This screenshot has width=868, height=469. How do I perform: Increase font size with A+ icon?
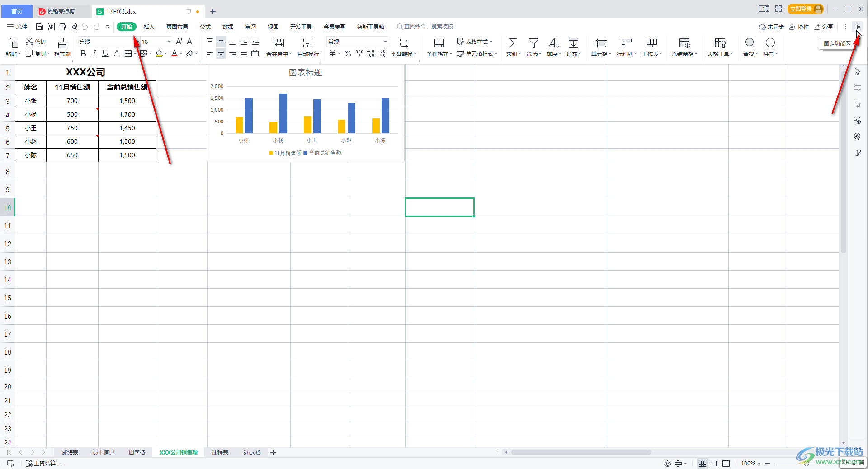pyautogui.click(x=179, y=42)
